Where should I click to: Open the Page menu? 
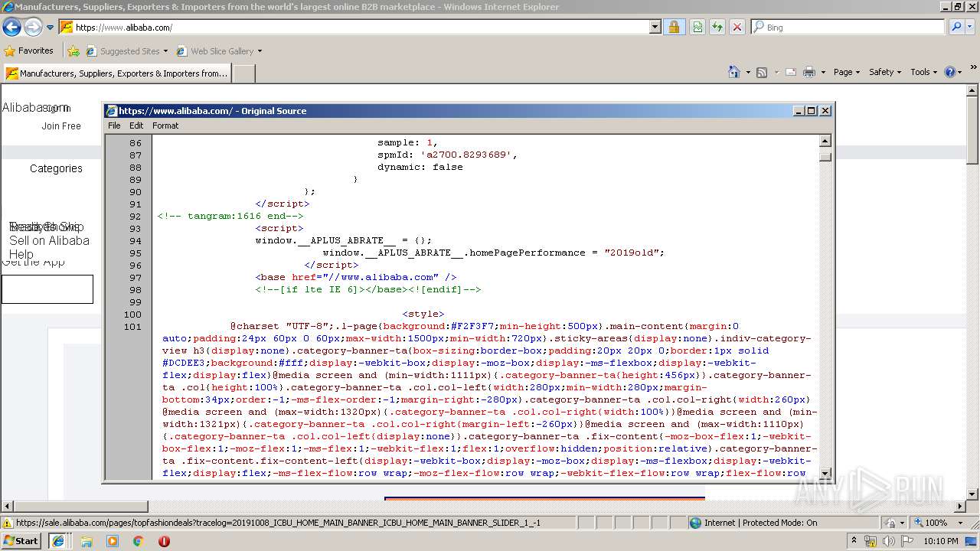(x=846, y=72)
